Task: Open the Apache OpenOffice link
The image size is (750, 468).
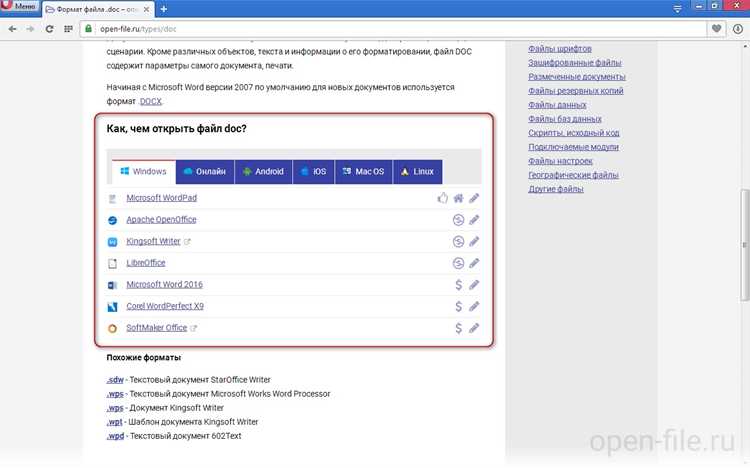Action: pyautogui.click(x=161, y=220)
